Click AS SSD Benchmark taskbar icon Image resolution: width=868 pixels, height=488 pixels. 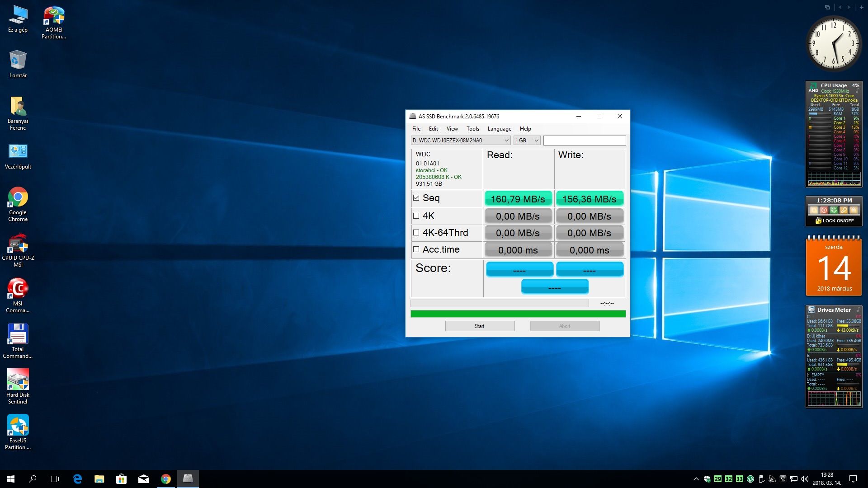[188, 479]
